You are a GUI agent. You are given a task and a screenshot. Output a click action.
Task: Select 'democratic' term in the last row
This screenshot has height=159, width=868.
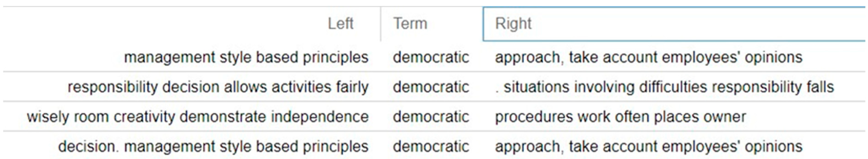pos(431,147)
